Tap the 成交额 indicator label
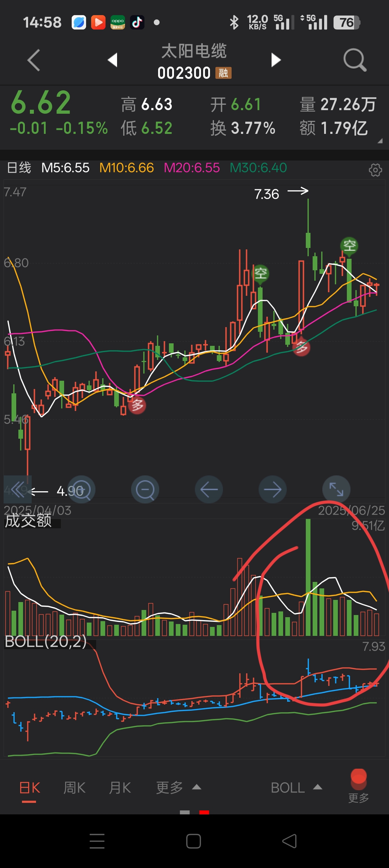389x868 pixels. pyautogui.click(x=28, y=521)
